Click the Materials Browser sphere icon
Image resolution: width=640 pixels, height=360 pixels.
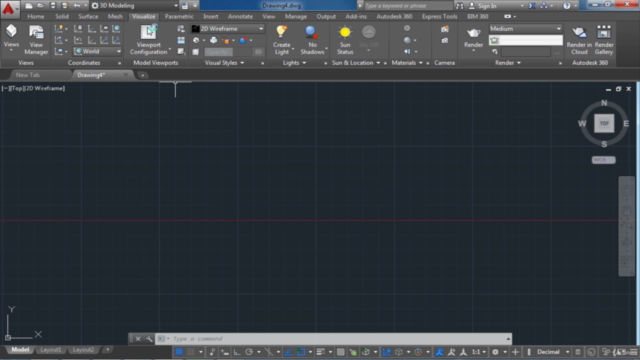coord(407,40)
